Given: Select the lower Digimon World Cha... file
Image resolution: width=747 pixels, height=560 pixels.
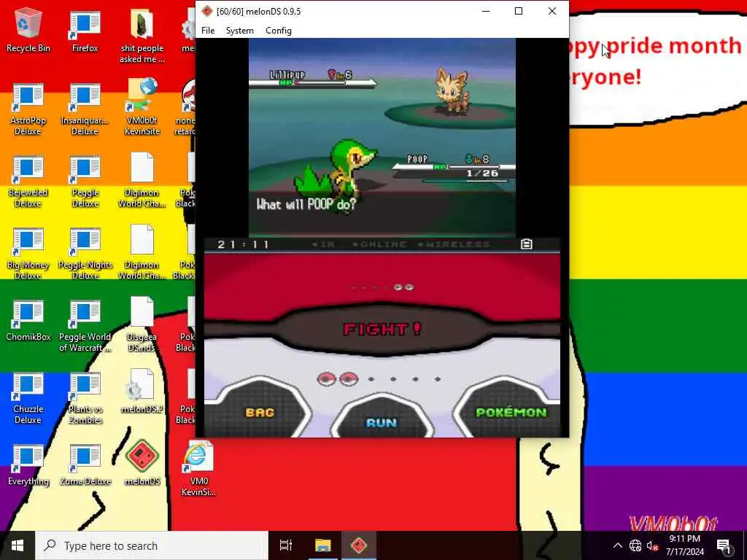Looking at the screenshot, I should [x=142, y=252].
